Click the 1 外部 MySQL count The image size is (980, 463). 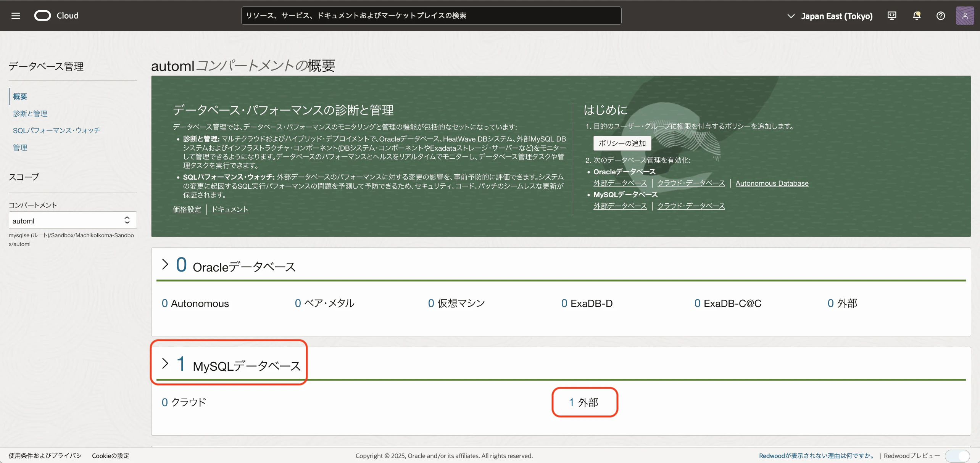click(584, 402)
